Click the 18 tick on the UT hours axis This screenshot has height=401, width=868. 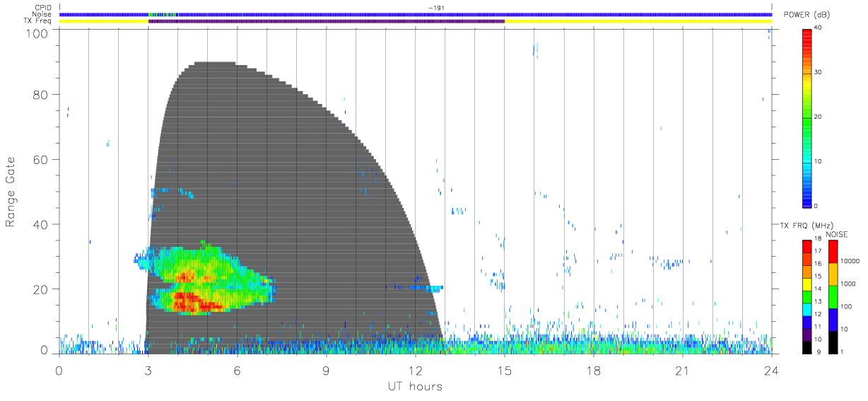click(594, 370)
